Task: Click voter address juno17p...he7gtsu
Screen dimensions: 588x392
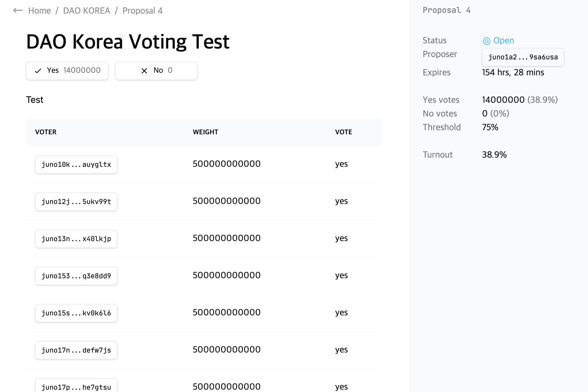Action: (76, 387)
